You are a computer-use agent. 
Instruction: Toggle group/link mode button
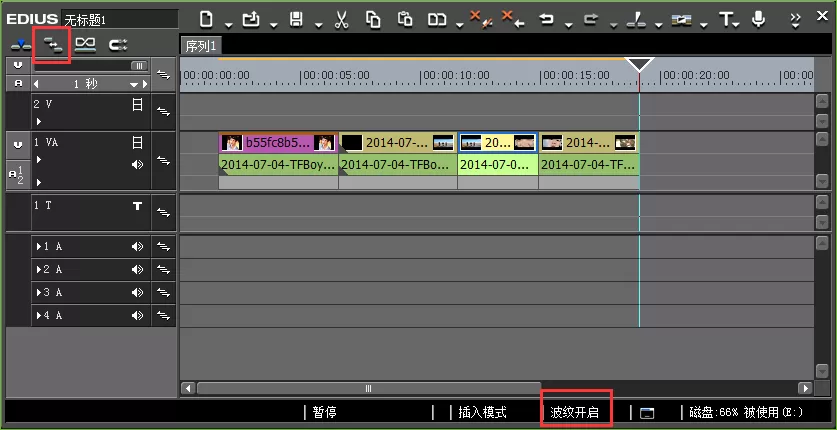pos(85,45)
